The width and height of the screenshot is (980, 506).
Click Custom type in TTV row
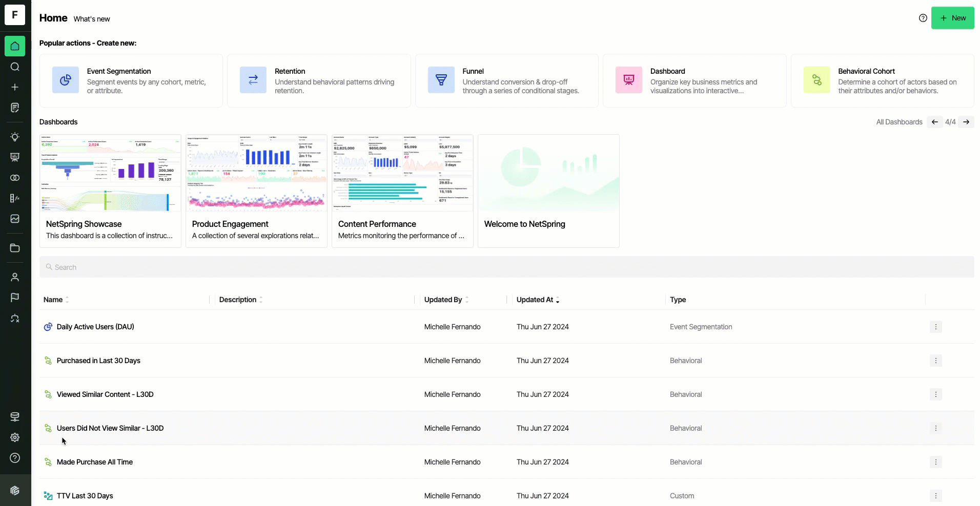[x=682, y=496]
